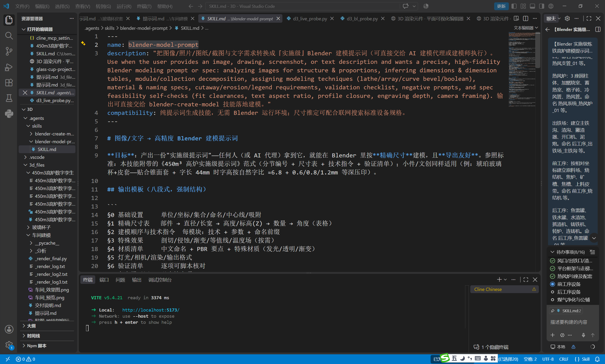Screen dimensions: 605x364
Task: Click the 1 个隐藏终端 button
Action: pos(491,347)
